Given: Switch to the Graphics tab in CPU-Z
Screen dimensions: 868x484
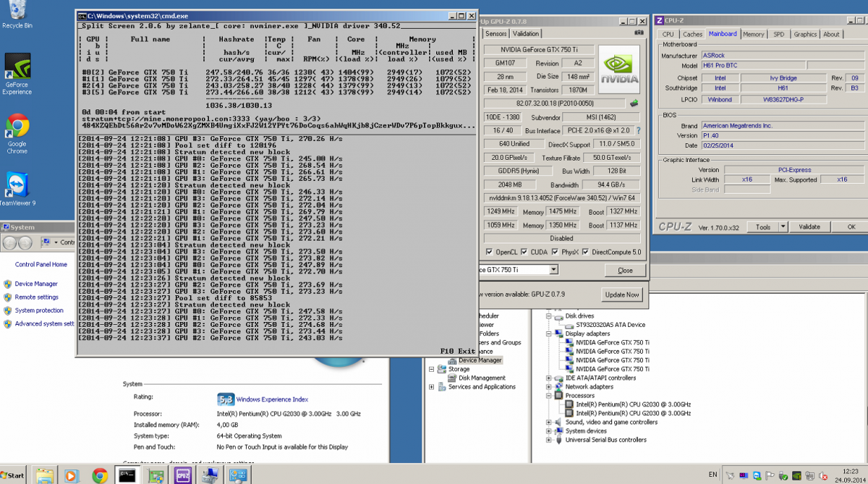Looking at the screenshot, I should [x=805, y=34].
